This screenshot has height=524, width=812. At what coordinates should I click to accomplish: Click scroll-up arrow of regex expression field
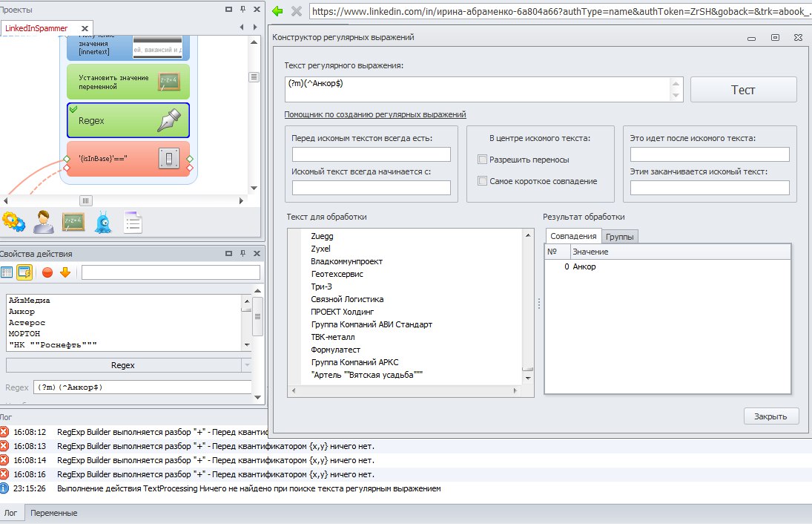(x=676, y=83)
